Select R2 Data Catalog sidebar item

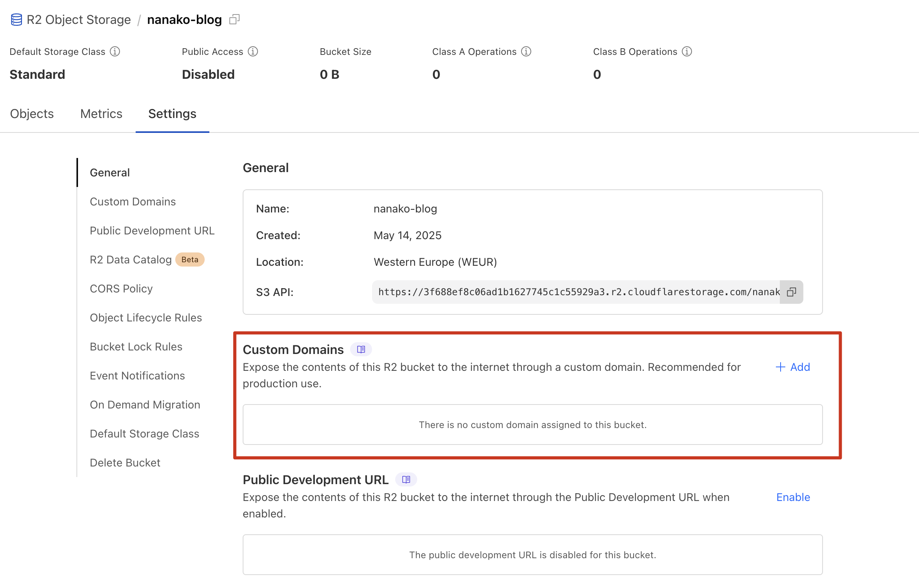(x=131, y=260)
